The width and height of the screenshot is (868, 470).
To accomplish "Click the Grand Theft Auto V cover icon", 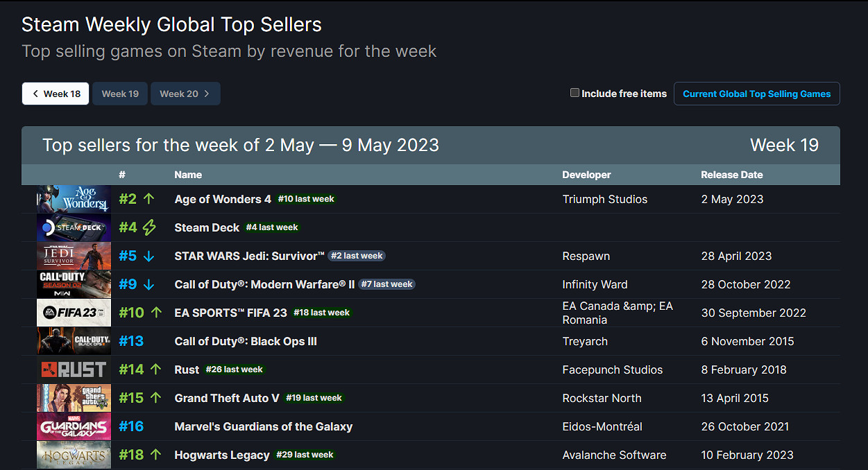I will pos(74,398).
